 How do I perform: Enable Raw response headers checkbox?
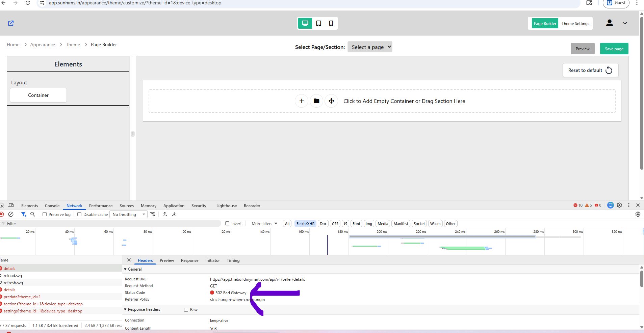coord(186,310)
